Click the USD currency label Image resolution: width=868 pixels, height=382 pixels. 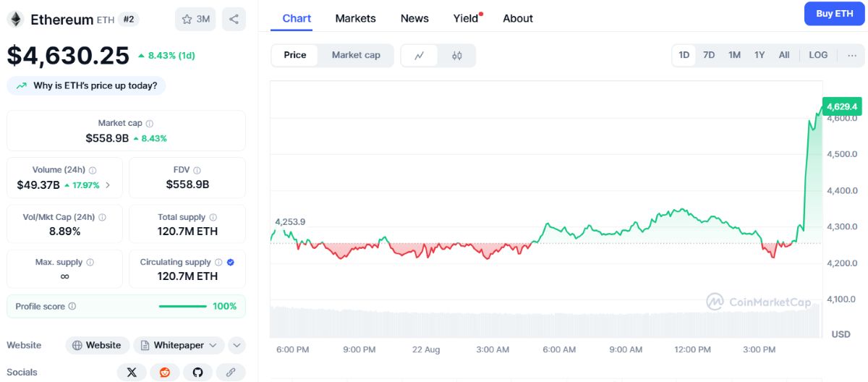click(841, 334)
